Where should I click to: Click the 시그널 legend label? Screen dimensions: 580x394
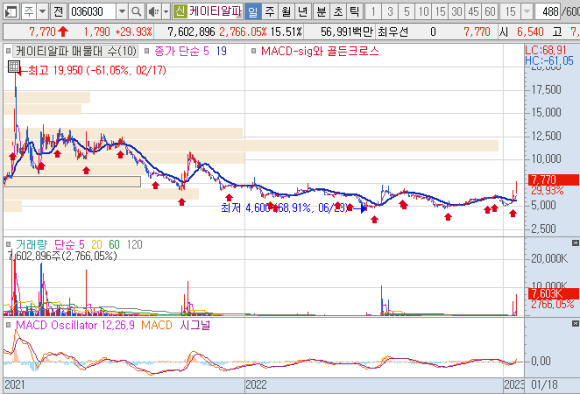coord(195,325)
